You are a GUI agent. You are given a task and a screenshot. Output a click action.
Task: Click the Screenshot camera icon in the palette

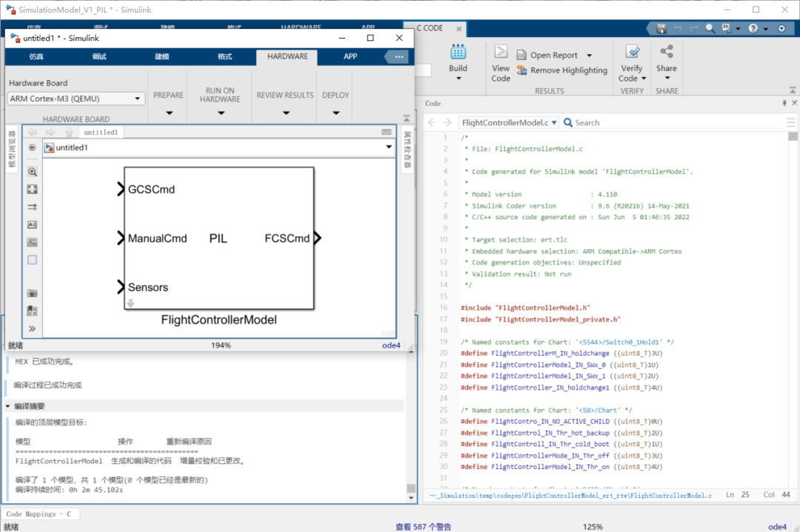pyautogui.click(x=32, y=293)
